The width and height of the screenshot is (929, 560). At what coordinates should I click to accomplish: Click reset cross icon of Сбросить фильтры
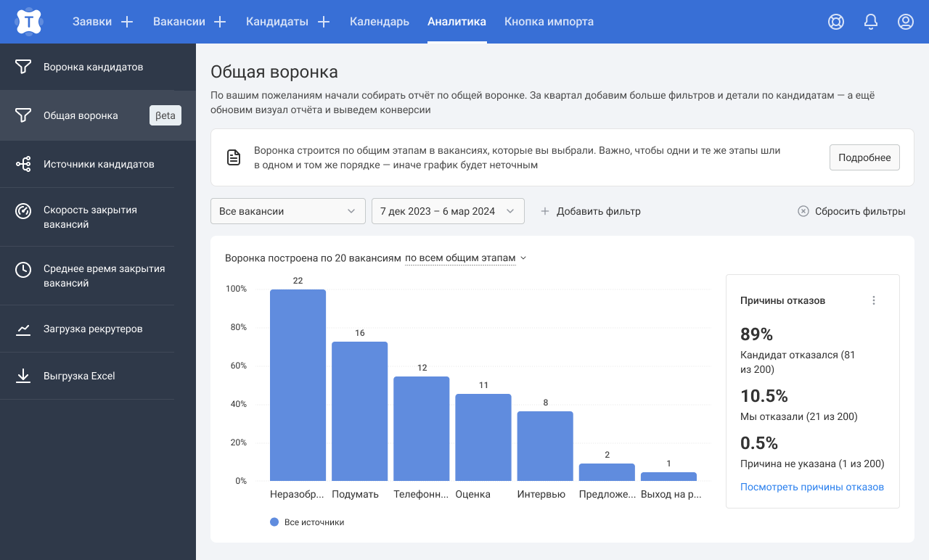[803, 211]
